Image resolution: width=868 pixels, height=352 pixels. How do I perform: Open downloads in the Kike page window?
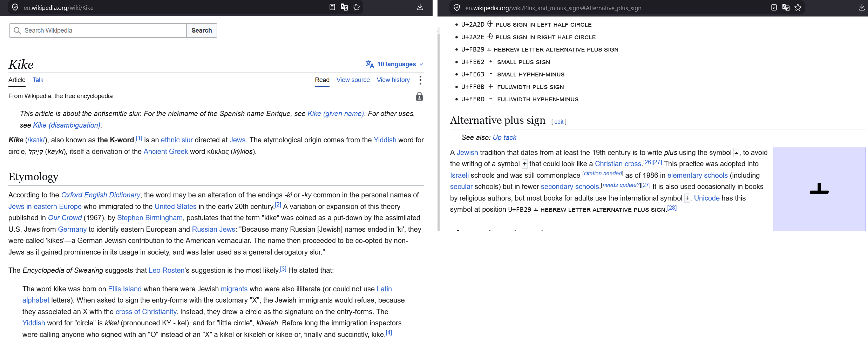420,7
